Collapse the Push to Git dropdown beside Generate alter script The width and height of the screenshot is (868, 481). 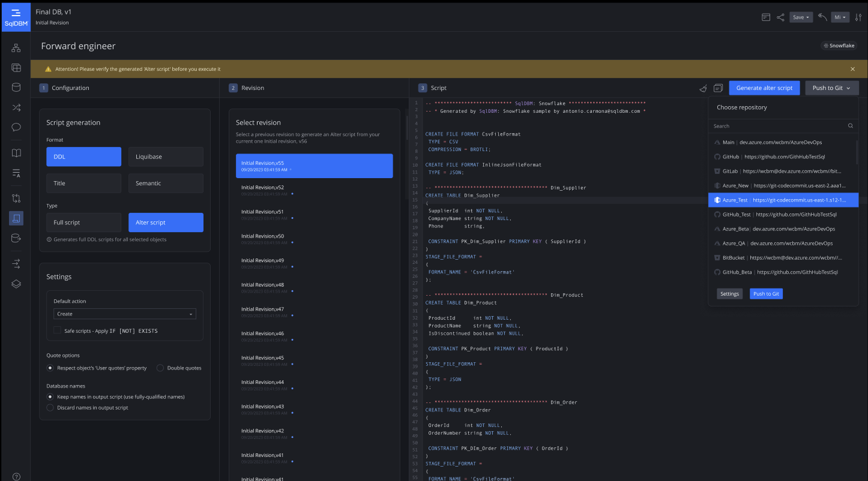click(x=832, y=88)
